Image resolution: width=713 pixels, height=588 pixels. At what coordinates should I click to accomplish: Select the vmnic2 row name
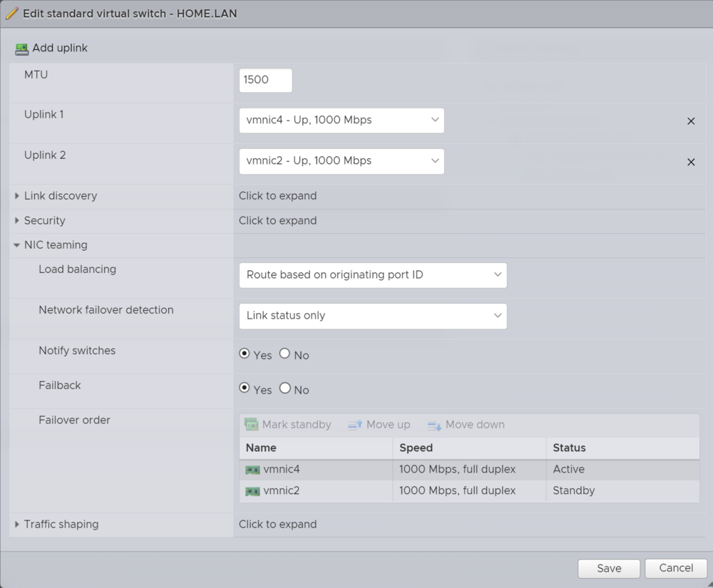pyautogui.click(x=282, y=491)
